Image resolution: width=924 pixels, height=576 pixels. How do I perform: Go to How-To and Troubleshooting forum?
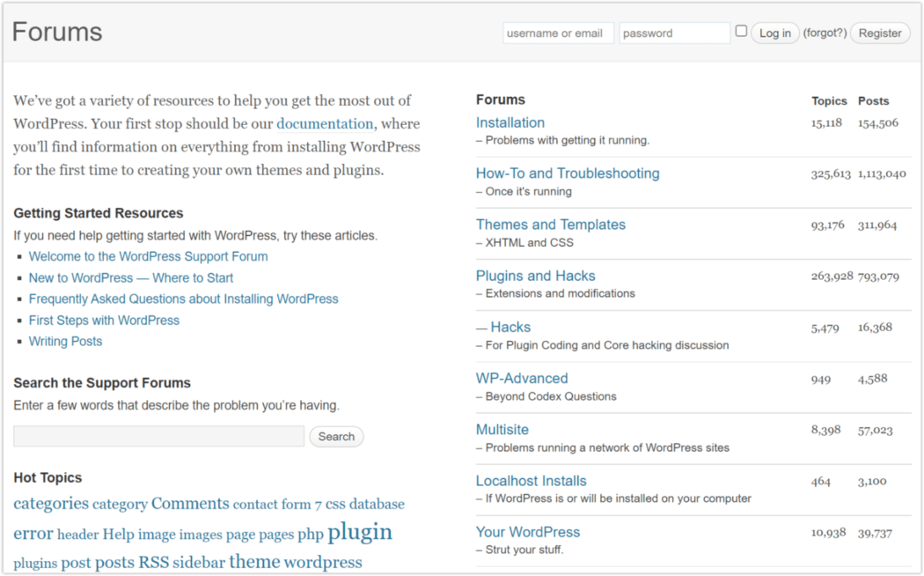pyautogui.click(x=567, y=174)
